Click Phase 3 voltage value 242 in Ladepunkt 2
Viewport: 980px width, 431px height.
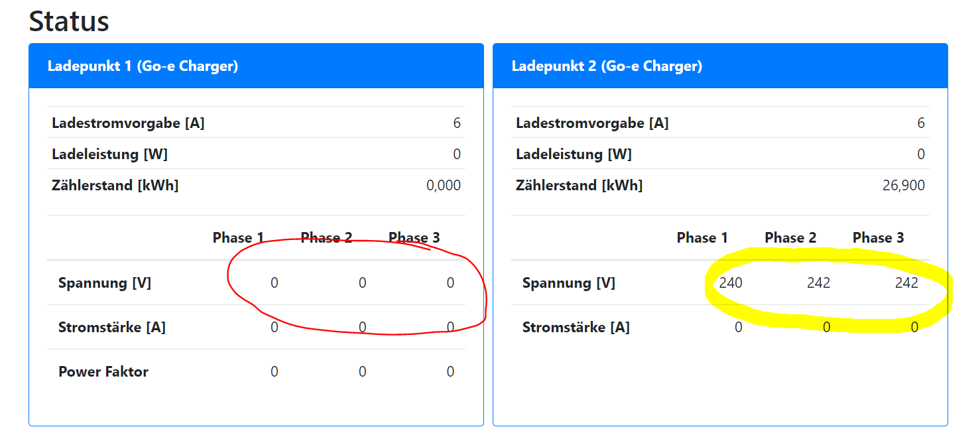coord(906,283)
